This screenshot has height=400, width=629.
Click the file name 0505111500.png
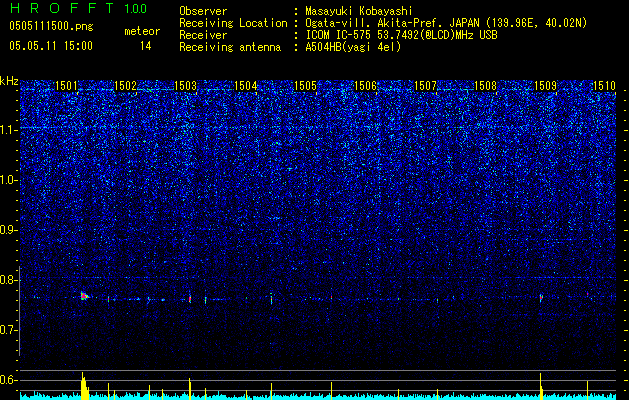[51, 27]
